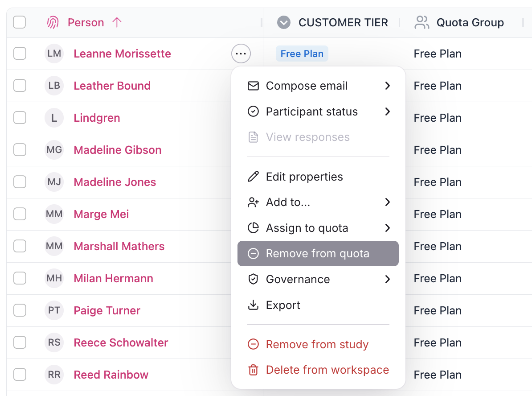Open the CUSTOMER TIER column dropdown arrow
The height and width of the screenshot is (396, 532).
[284, 22]
